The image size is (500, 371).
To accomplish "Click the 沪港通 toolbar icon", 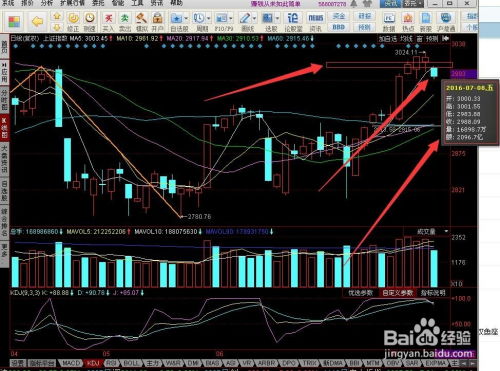I will point(446,22).
